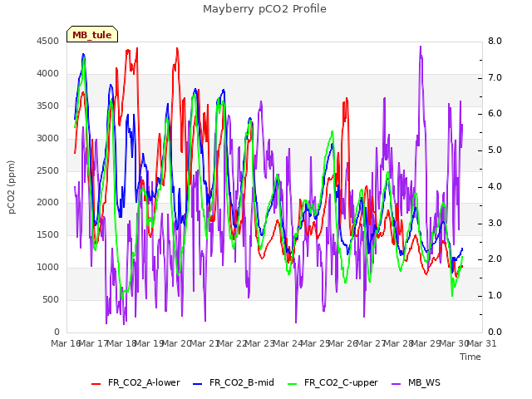The image size is (532, 399).
Task: Click the 4500 left axis tick label
Action: click(x=48, y=41)
